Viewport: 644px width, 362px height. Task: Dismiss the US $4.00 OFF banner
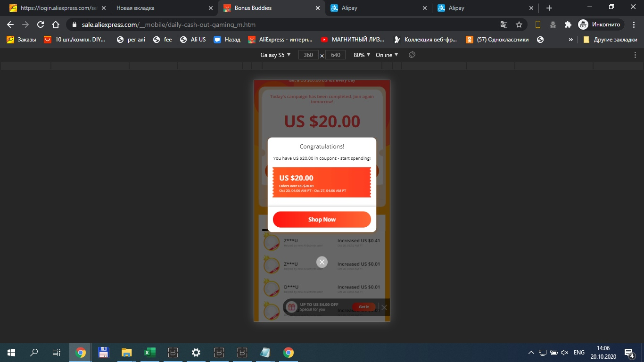point(384,307)
